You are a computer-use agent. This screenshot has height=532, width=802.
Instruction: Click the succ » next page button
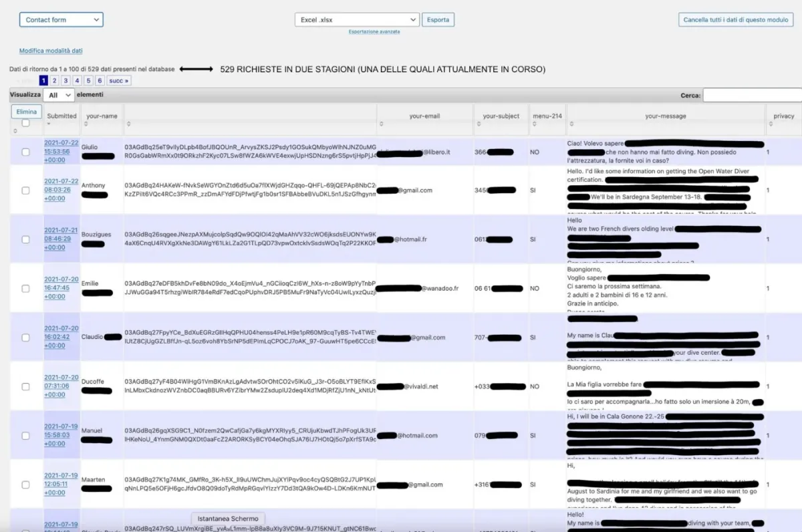tap(118, 81)
